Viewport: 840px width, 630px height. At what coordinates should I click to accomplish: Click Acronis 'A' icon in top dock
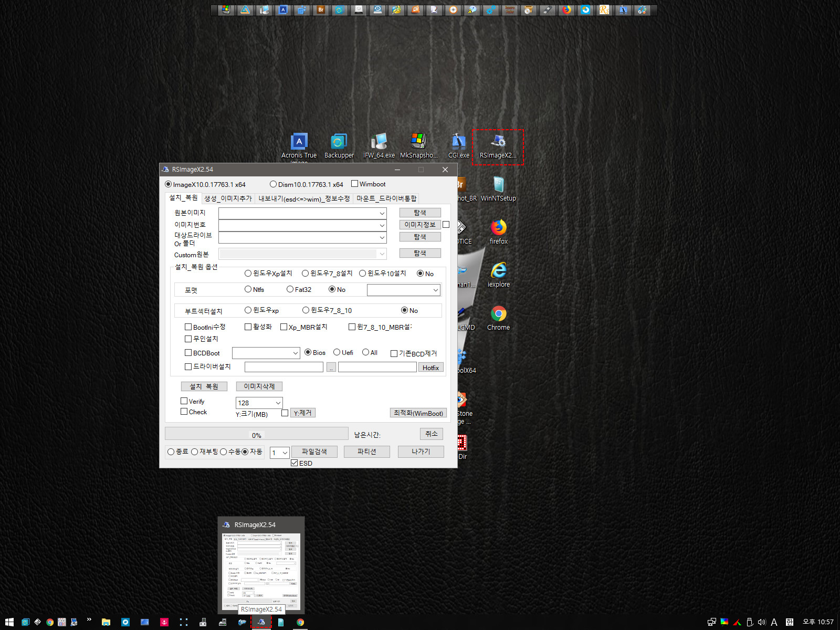click(283, 10)
